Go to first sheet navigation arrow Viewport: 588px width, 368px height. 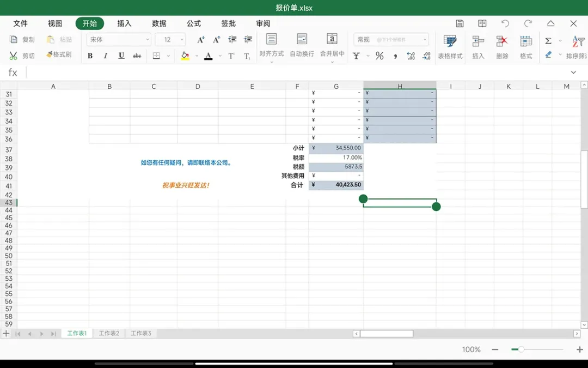17,334
